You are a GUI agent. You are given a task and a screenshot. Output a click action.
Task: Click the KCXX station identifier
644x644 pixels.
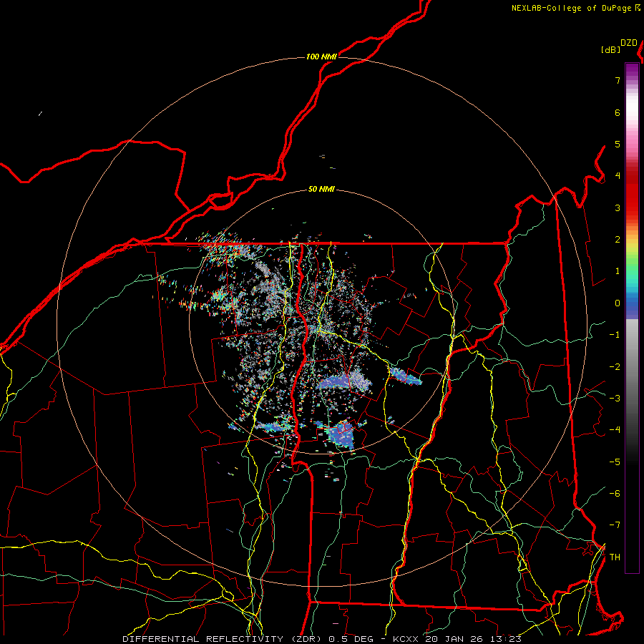(x=406, y=639)
